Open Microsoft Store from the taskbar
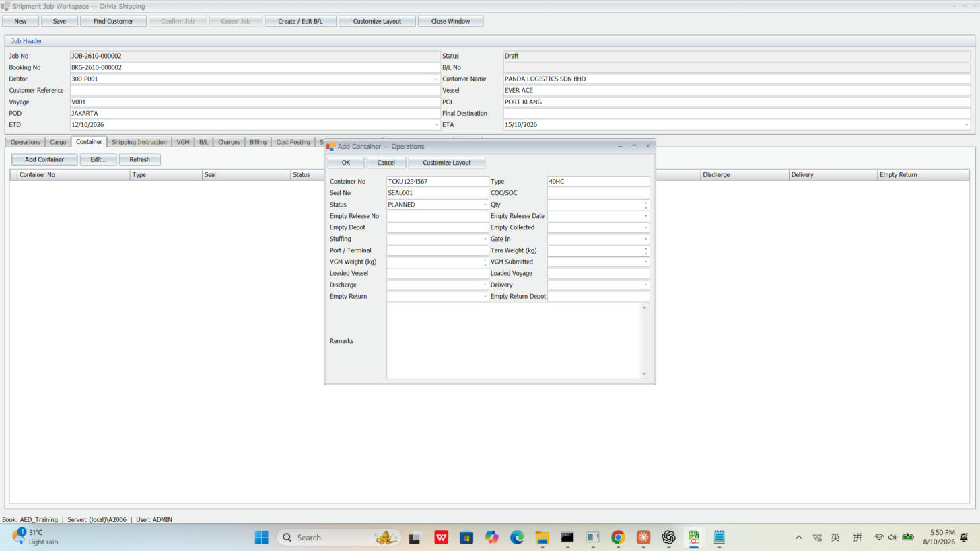980x551 pixels. click(466, 537)
